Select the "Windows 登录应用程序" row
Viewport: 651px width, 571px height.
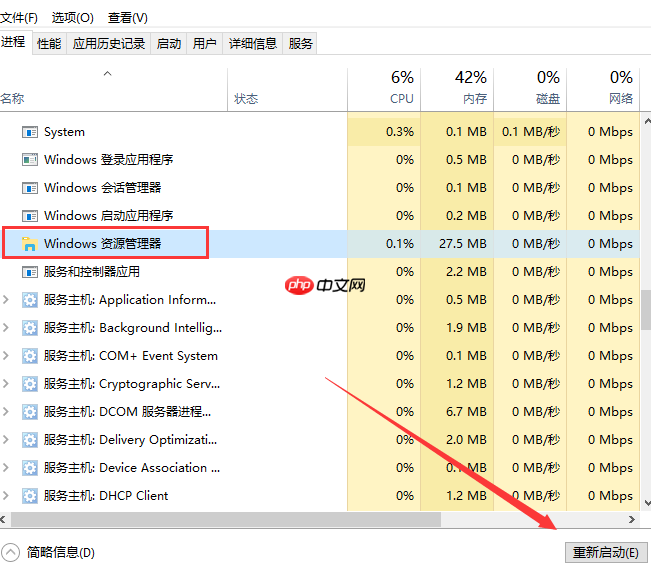[320, 160]
